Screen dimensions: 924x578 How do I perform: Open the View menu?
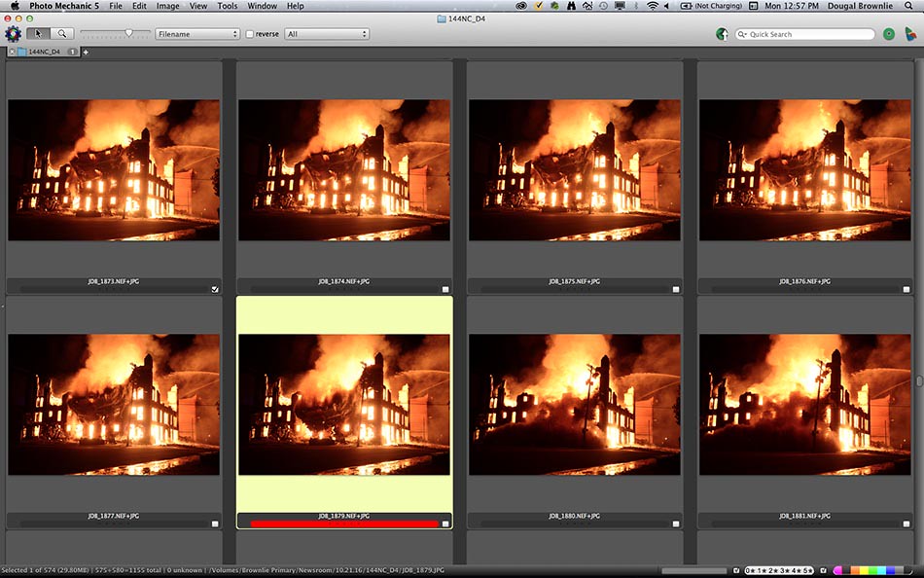[x=198, y=6]
